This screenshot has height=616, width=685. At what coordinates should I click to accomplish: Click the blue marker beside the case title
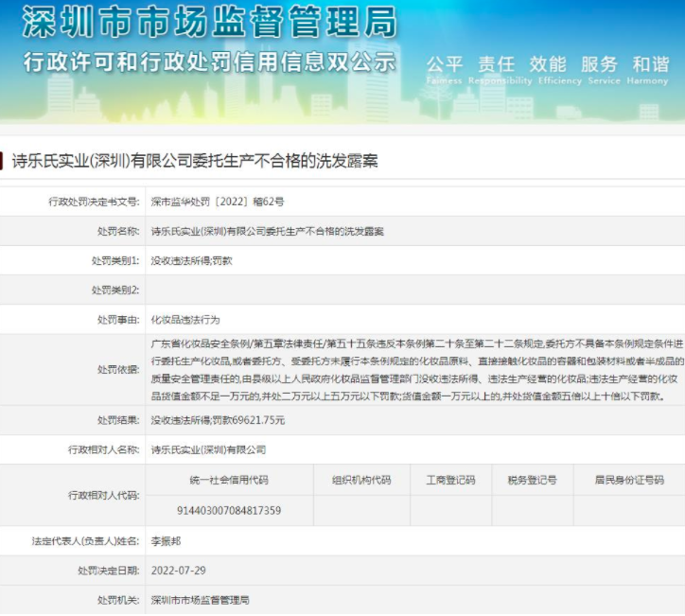4,161
